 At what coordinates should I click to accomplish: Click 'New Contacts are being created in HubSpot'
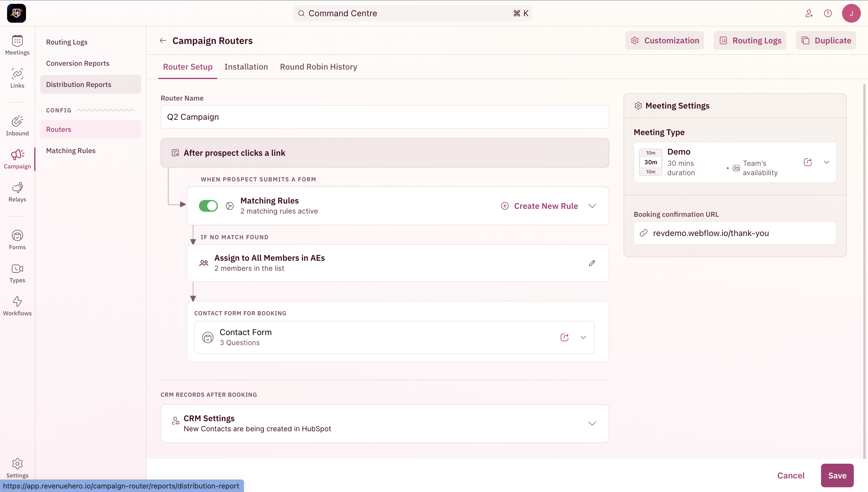(257, 429)
